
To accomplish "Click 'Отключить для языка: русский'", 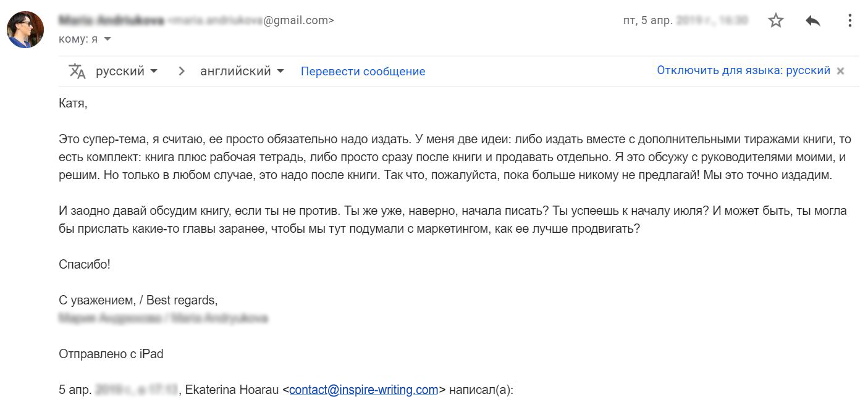I will pyautogui.click(x=743, y=70).
